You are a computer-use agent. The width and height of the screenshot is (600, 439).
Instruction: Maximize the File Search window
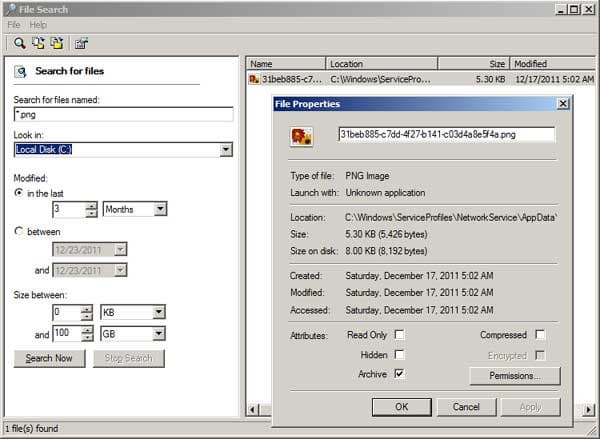574,9
